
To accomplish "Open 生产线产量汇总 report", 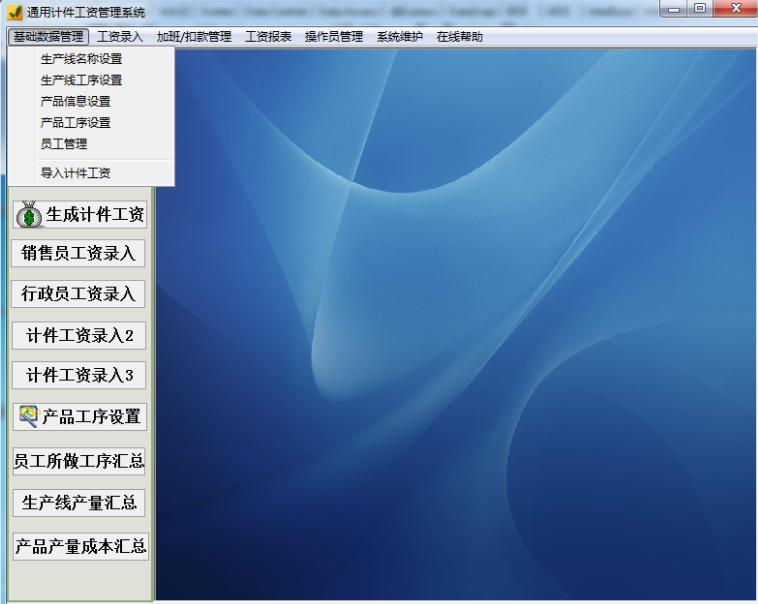I will tap(79, 503).
